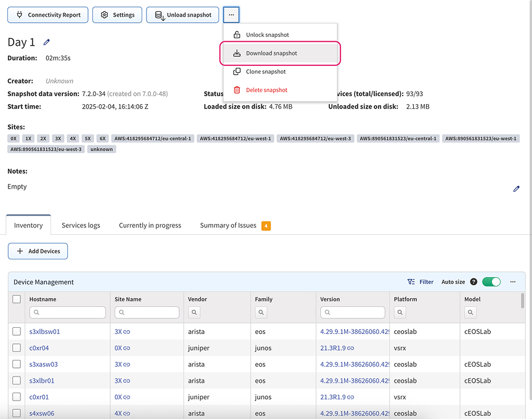Choose Download snapshot from the menu
Screen dimensions: 532x419
pyautogui.click(x=272, y=54)
